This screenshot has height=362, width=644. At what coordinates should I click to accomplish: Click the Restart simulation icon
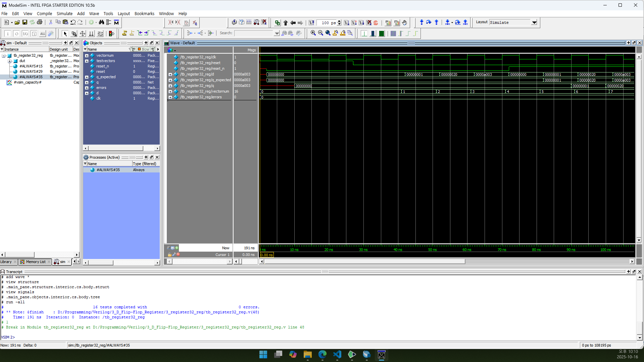[311, 23]
